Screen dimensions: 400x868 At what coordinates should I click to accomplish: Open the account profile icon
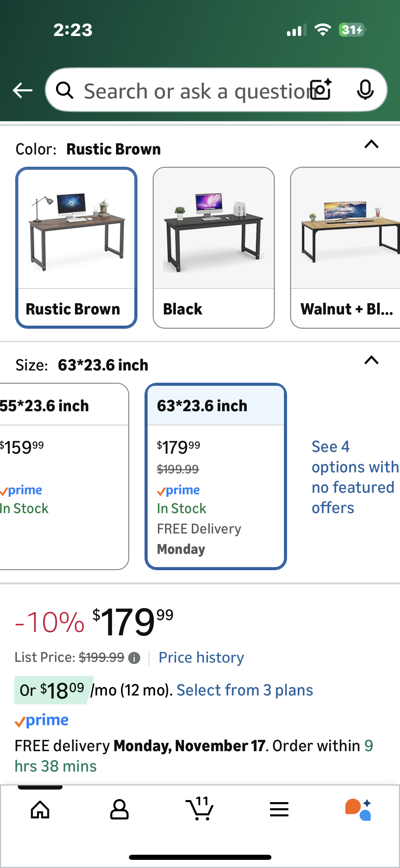(119, 810)
